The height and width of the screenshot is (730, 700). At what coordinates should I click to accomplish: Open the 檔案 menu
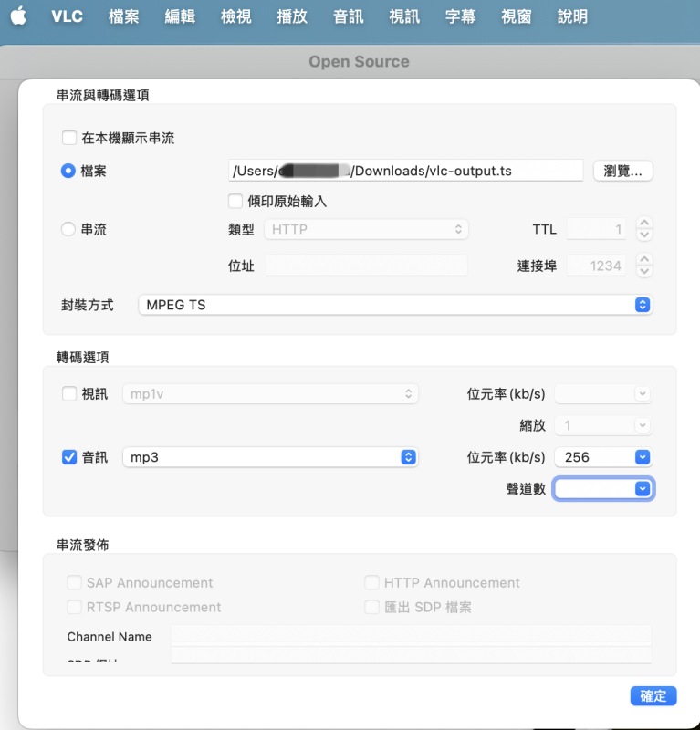[123, 16]
